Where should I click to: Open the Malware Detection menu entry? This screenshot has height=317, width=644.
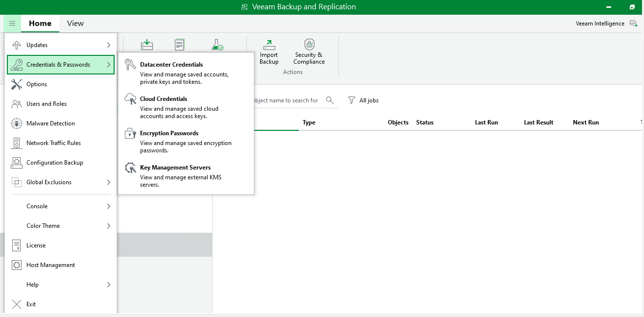pos(61,123)
